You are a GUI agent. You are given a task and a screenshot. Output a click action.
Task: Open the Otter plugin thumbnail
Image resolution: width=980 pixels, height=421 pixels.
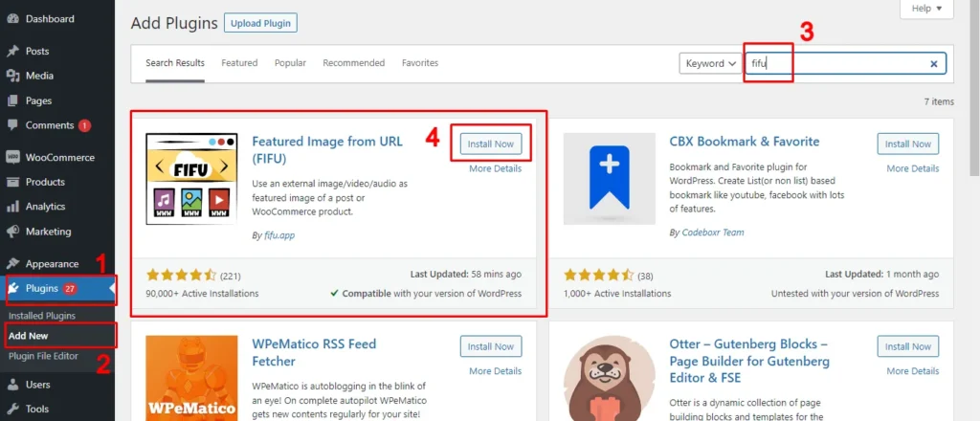click(x=610, y=378)
